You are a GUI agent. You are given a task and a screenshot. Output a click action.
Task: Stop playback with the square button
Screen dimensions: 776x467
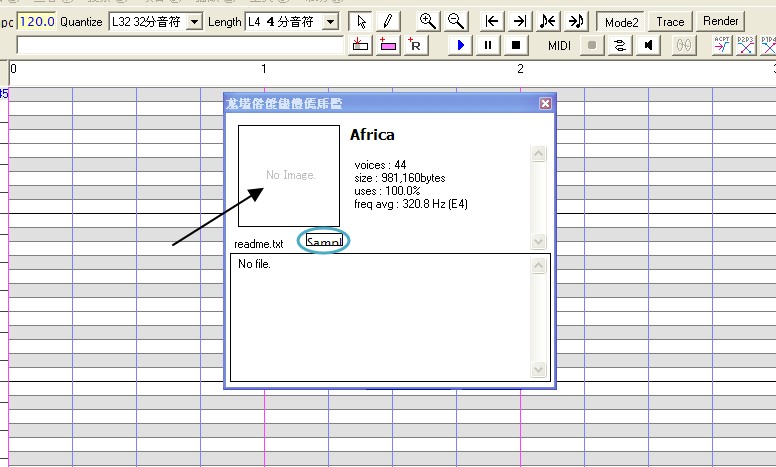pos(516,46)
